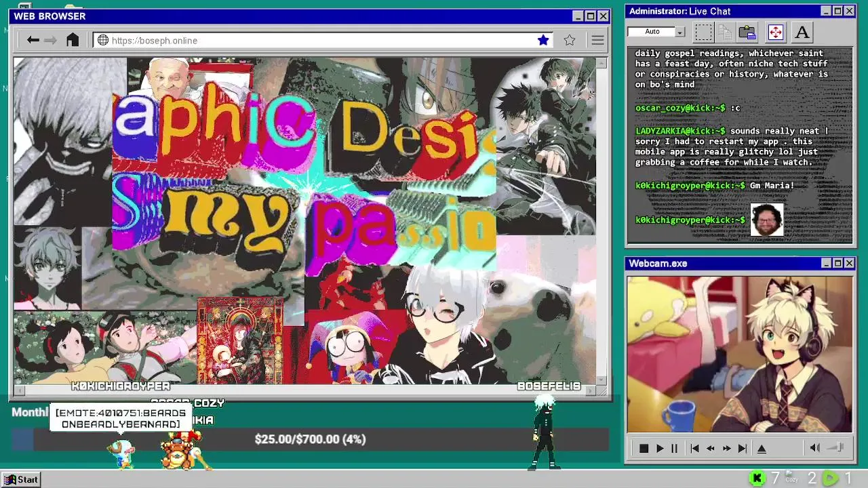The width and height of the screenshot is (868, 488).
Task: Click the outlined favorites star icon
Action: [570, 40]
